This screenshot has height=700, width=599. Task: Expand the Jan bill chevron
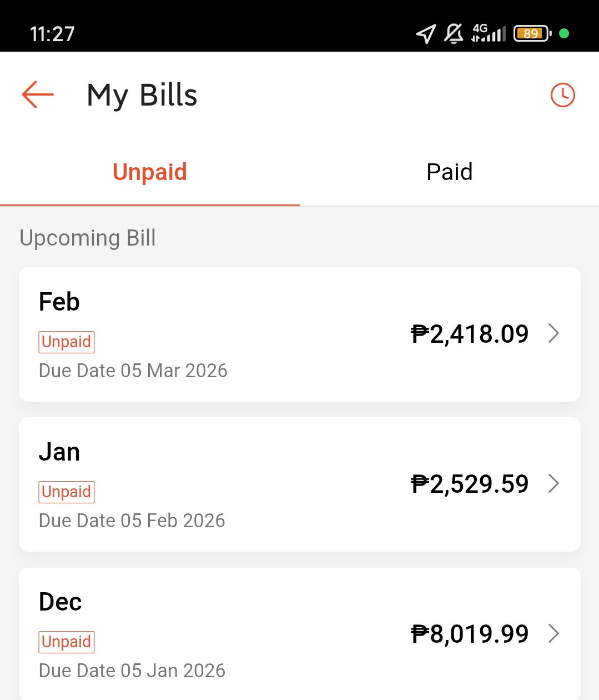tap(553, 483)
